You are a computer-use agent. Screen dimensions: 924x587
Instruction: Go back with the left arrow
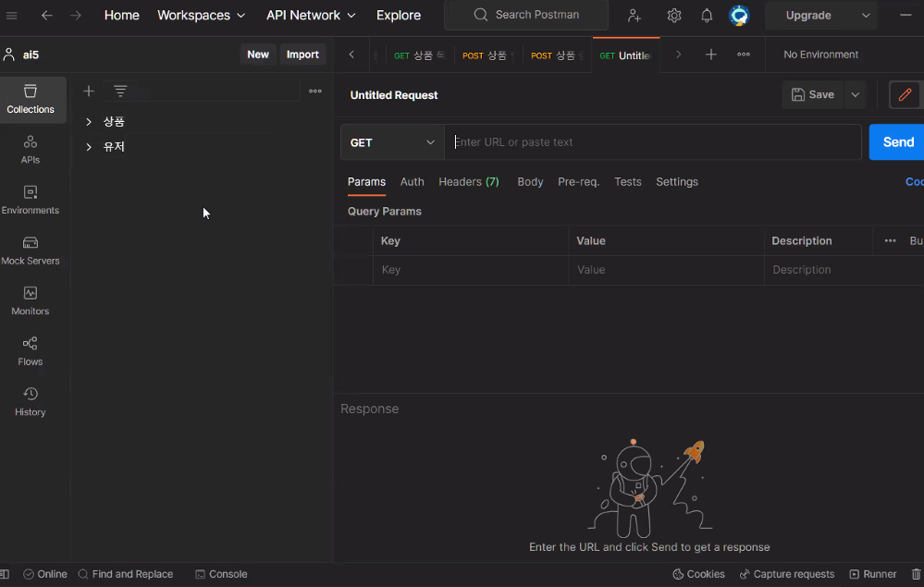click(46, 16)
